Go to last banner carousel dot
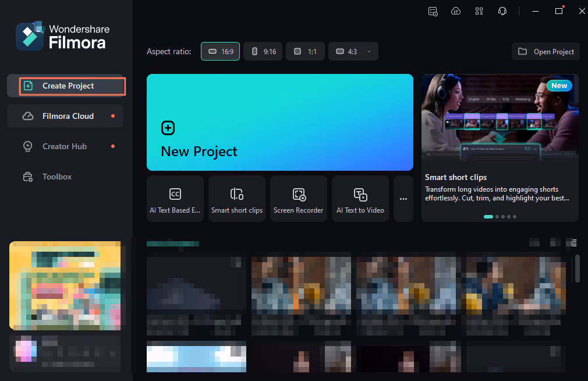 point(515,217)
